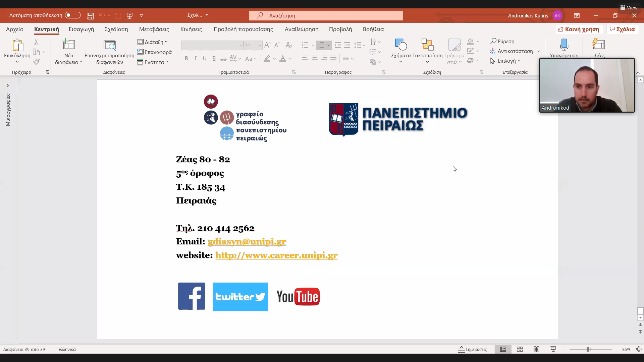Click the Format Painter brush icon
The height and width of the screenshot is (362, 644).
36,62
